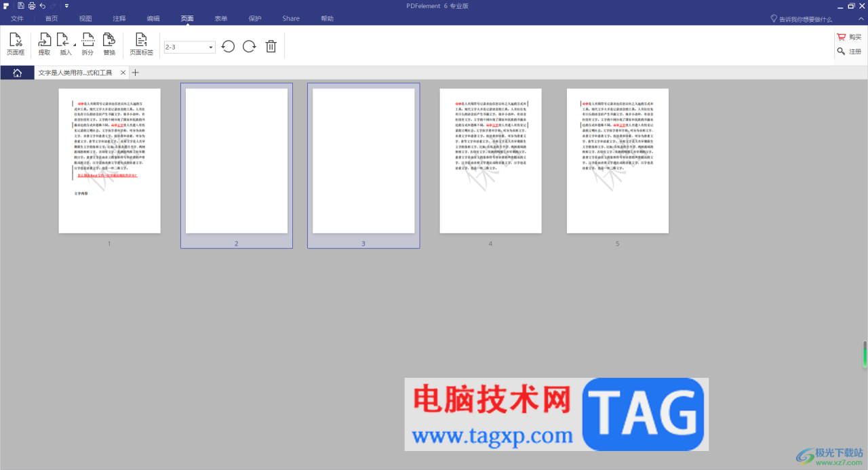Switch to the 视图 tab
This screenshot has height=470, width=868.
click(x=85, y=18)
